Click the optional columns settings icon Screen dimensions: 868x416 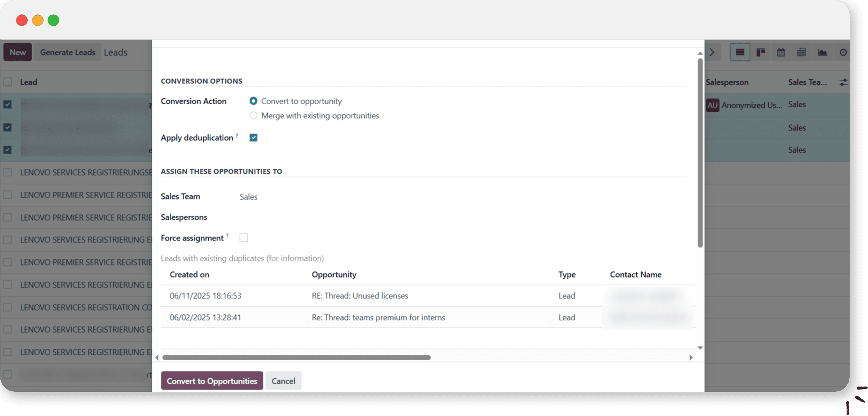[x=843, y=82]
